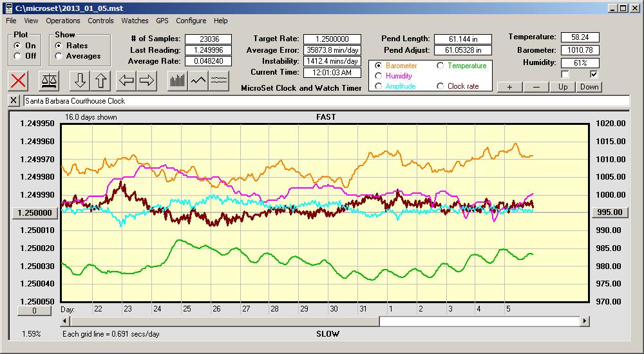Image resolution: width=644 pixels, height=354 pixels.
Task: Click the Last Reading value field
Action: pos(208,50)
